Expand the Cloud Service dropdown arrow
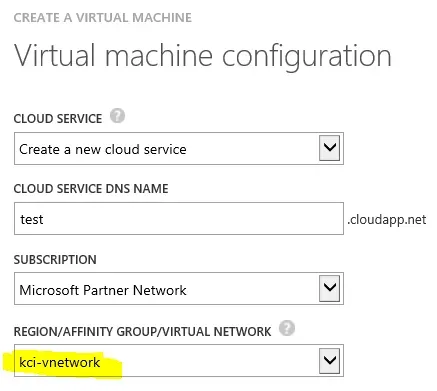The height and width of the screenshot is (391, 437). (x=329, y=148)
